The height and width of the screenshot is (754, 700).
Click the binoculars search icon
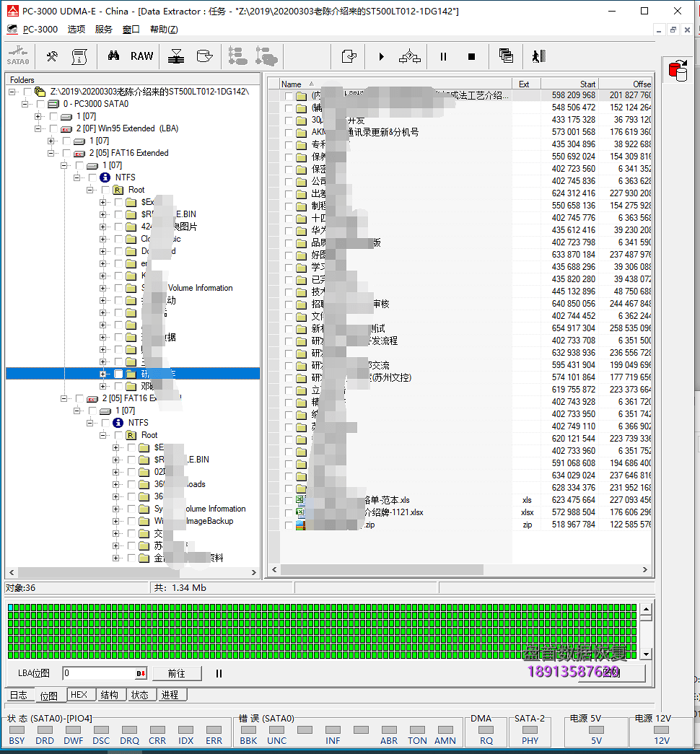click(x=113, y=56)
